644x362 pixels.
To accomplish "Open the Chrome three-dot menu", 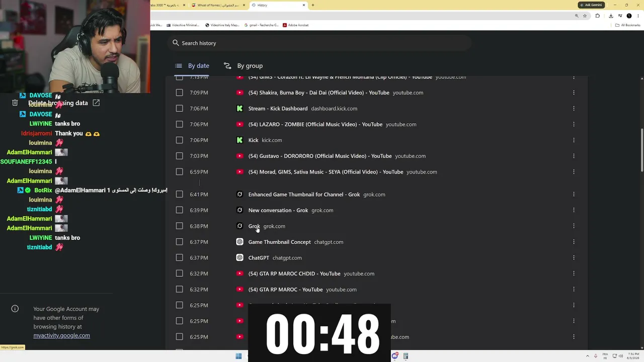I will click(637, 16).
